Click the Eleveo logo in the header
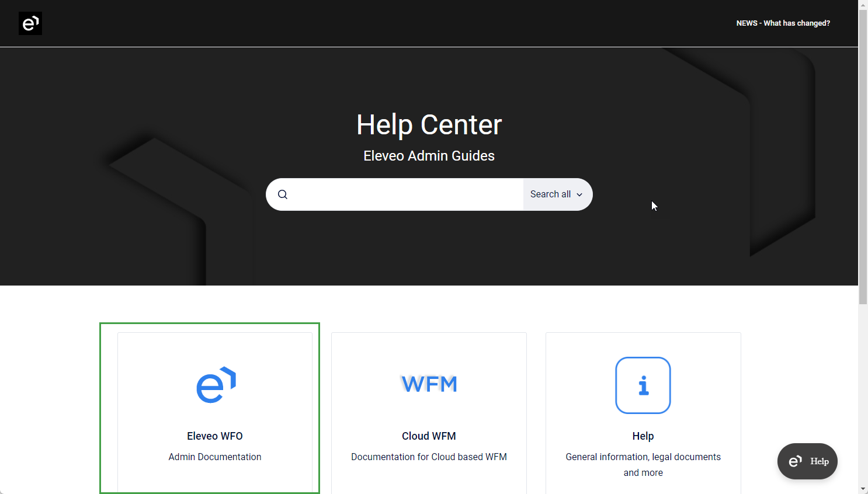 pos(30,23)
